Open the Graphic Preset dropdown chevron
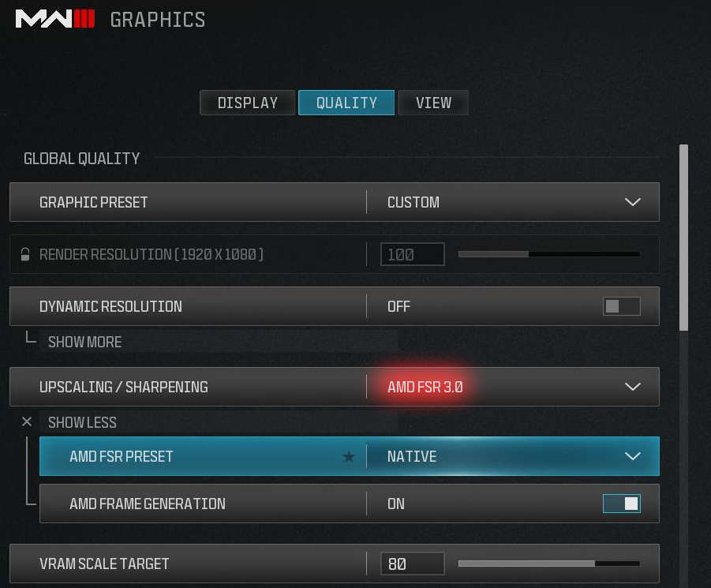711x588 pixels. [633, 202]
